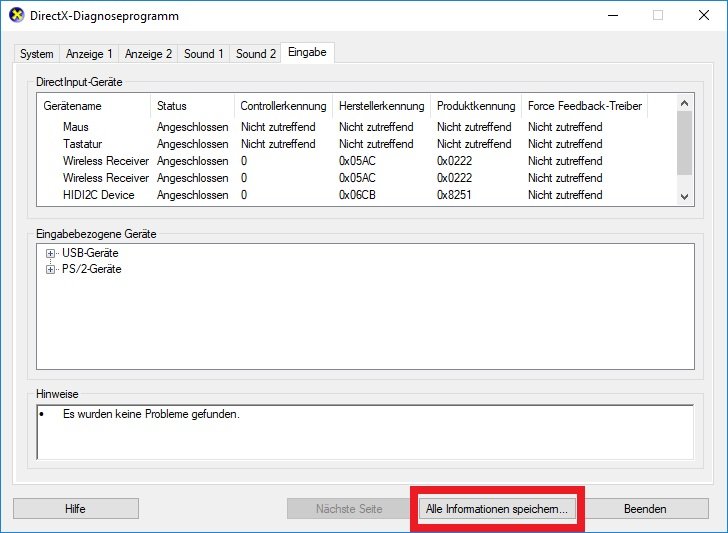Switch to the System tab
Screen dimensions: 728x533
[36, 53]
